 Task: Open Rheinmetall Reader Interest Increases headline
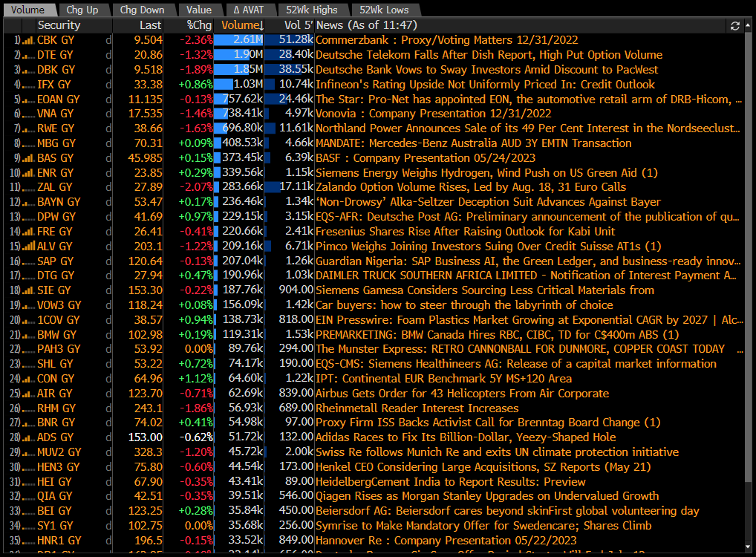(x=417, y=408)
